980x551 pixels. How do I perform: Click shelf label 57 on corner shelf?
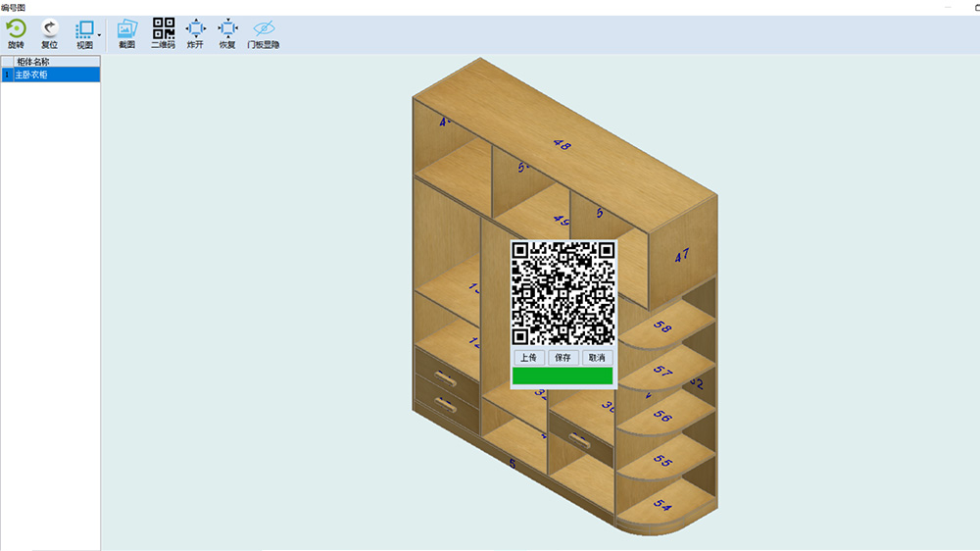click(x=662, y=371)
